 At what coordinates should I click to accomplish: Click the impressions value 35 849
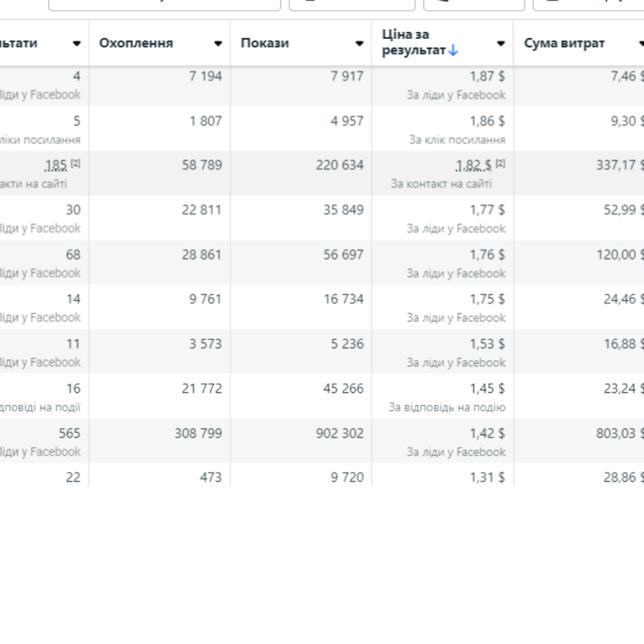[x=343, y=210]
